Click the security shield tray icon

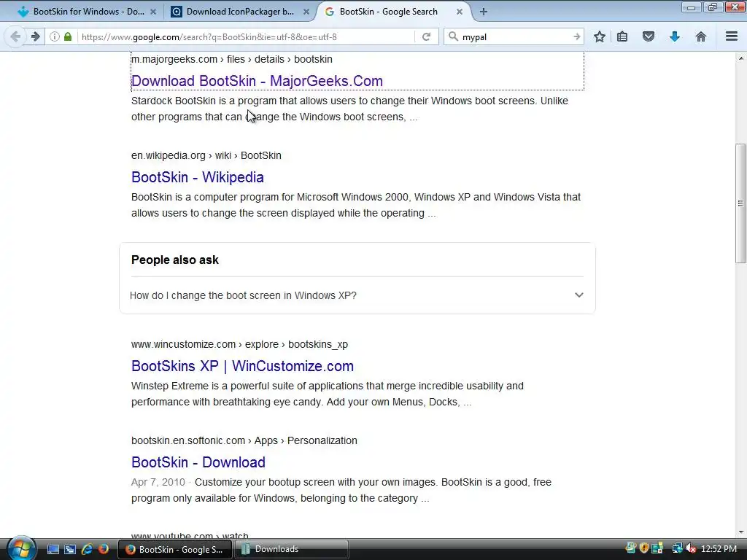(643, 548)
